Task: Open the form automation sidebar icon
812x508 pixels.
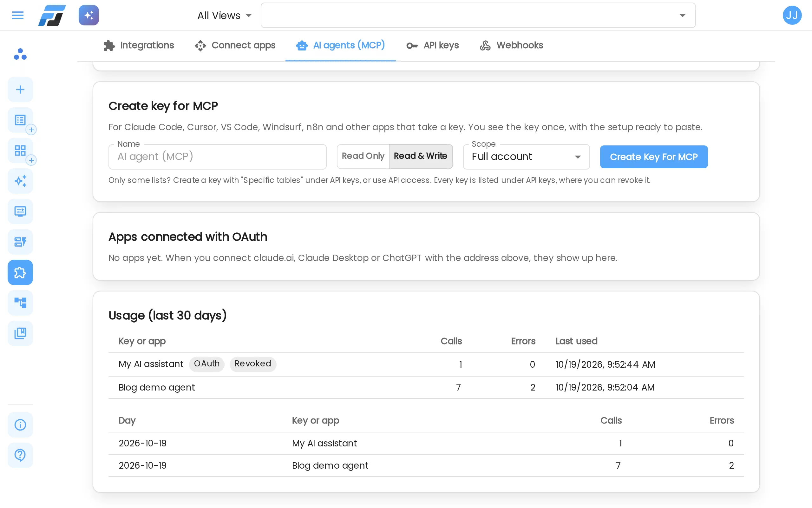Action: (20, 242)
